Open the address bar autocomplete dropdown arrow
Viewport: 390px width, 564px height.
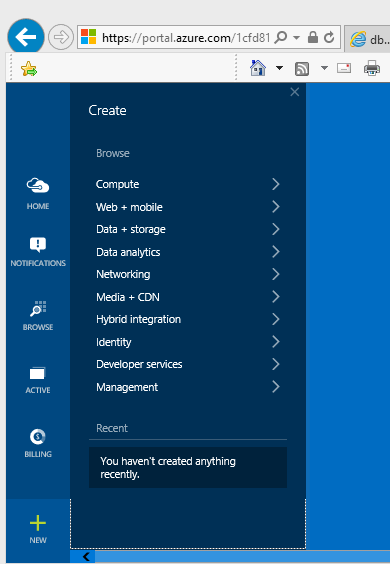(x=296, y=37)
